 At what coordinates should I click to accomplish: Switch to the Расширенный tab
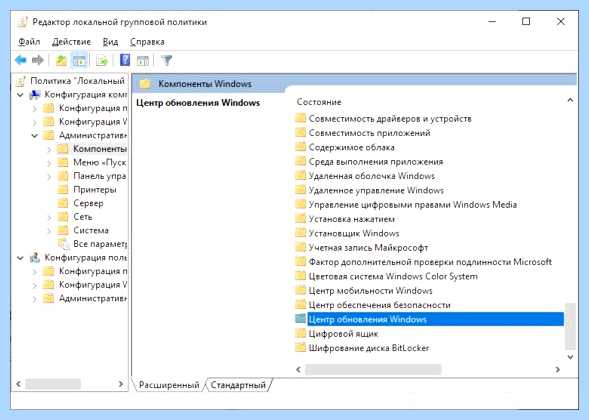tap(169, 385)
